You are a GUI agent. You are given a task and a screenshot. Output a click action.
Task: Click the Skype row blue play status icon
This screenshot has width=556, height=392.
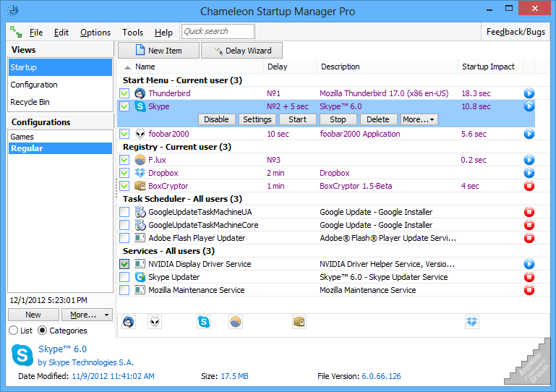tap(529, 106)
